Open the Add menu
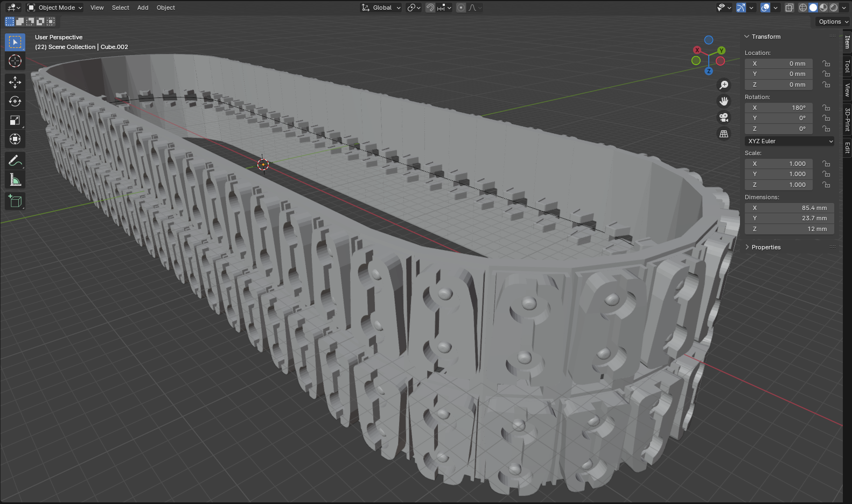 tap(143, 8)
